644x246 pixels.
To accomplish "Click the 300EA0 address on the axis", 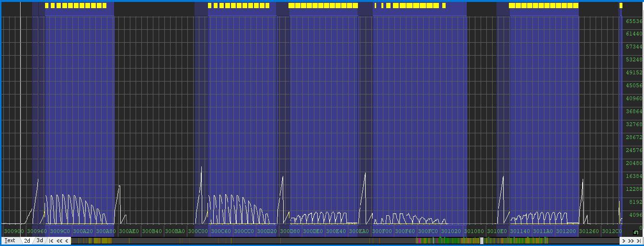I will pyautogui.click(x=359, y=231).
